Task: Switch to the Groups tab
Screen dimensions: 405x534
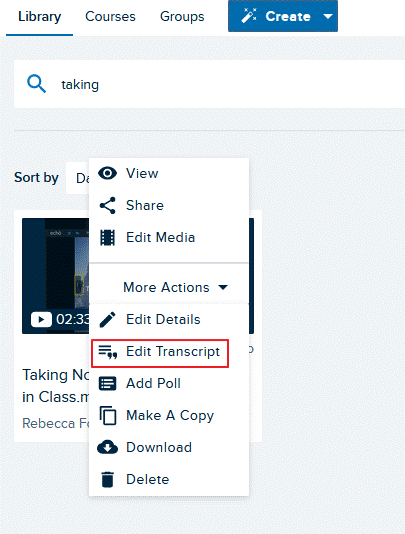Action: [182, 16]
